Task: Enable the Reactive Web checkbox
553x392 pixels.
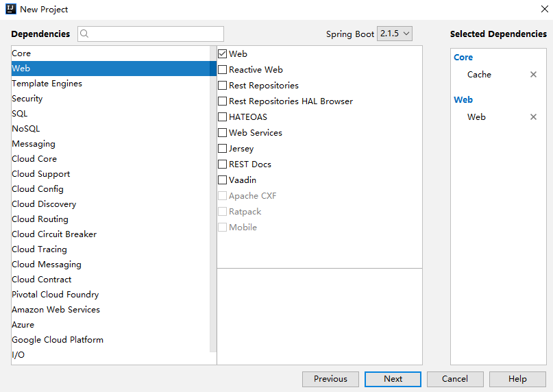Action: [x=222, y=69]
